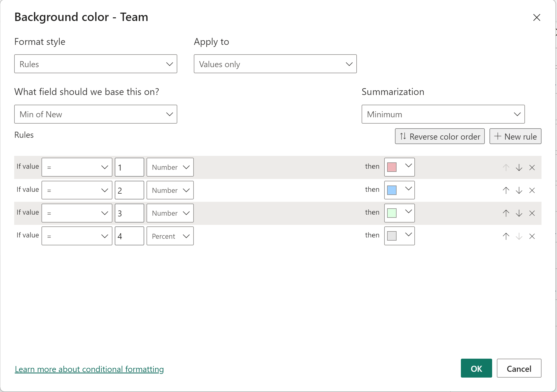Add a New rule
This screenshot has height=392, width=557.
coord(515,136)
